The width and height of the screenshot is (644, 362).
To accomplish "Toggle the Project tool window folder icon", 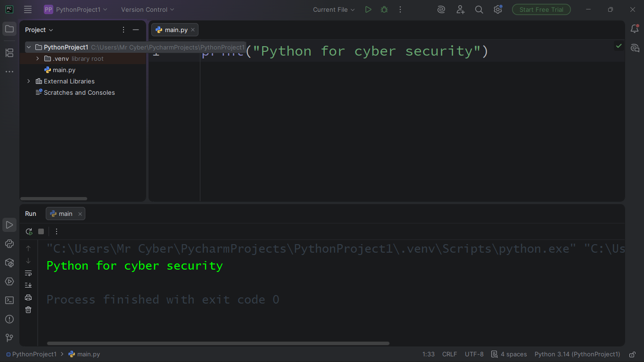I will click(x=9, y=29).
